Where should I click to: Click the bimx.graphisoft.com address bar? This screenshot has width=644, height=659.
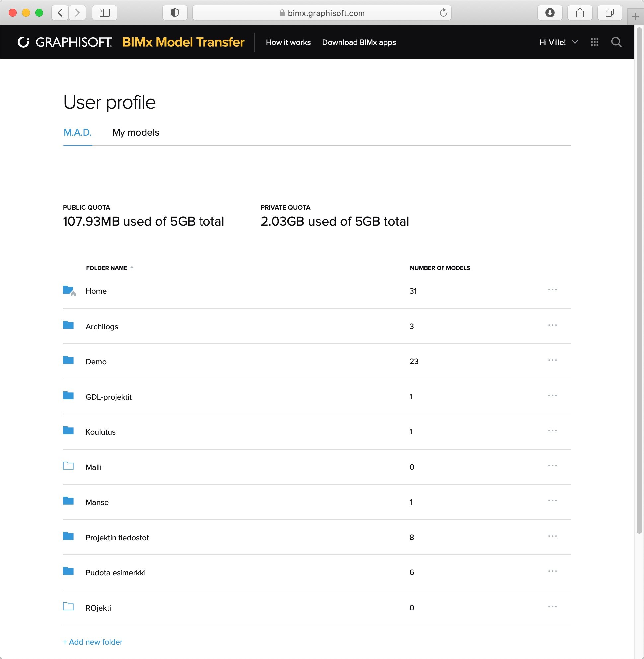pos(322,13)
